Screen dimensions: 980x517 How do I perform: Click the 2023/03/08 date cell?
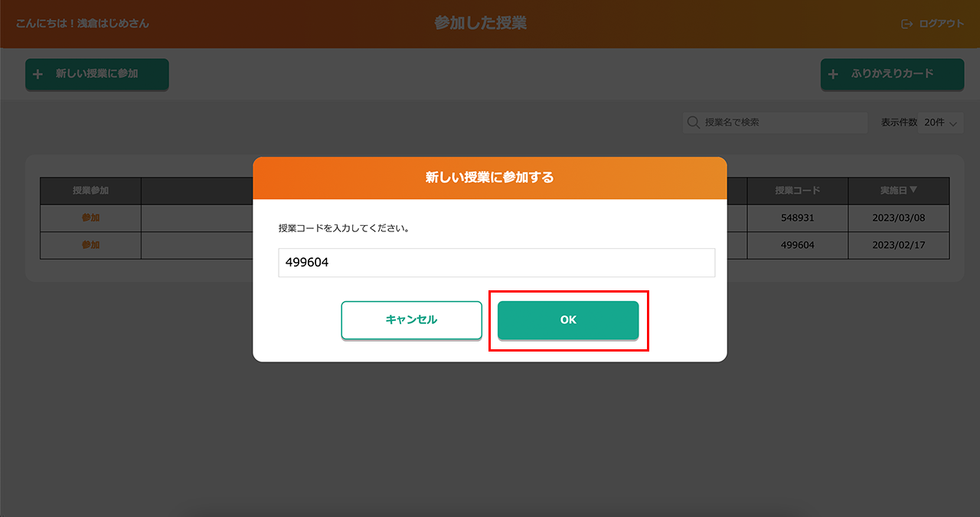pyautogui.click(x=898, y=218)
